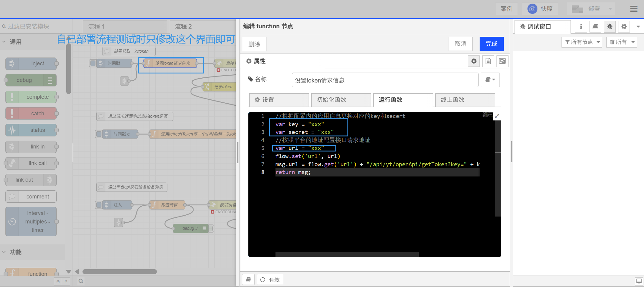Select the inject palette node

31,64
